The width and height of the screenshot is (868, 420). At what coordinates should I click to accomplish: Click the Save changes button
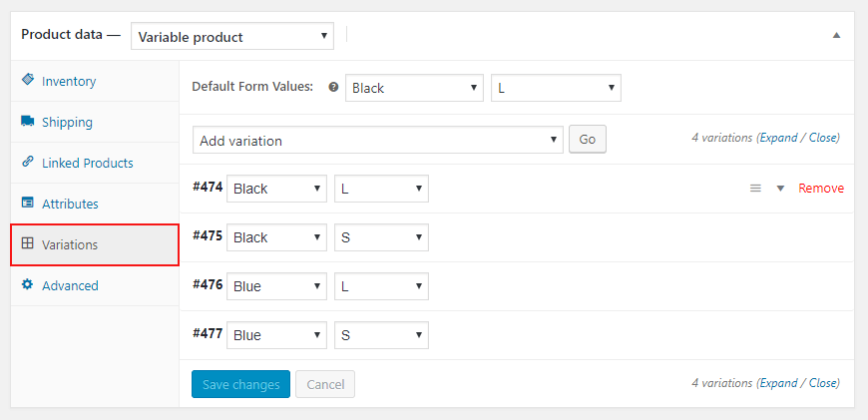[x=240, y=384]
